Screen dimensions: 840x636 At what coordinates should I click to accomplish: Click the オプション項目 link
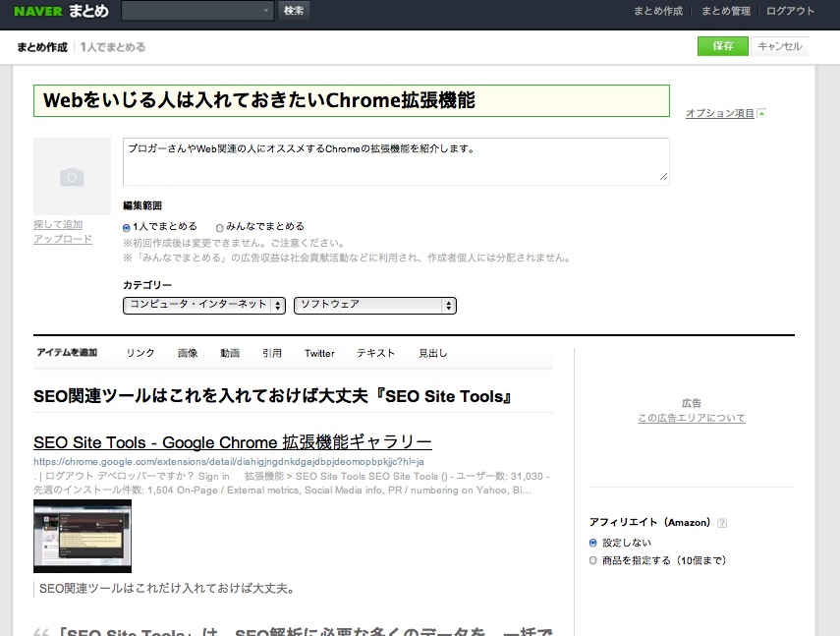coord(720,113)
